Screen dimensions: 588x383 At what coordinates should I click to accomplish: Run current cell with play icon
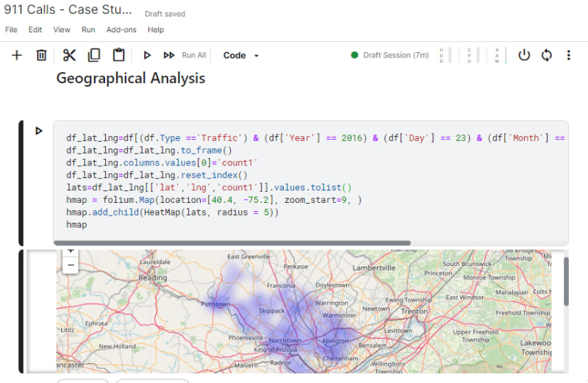[147, 56]
